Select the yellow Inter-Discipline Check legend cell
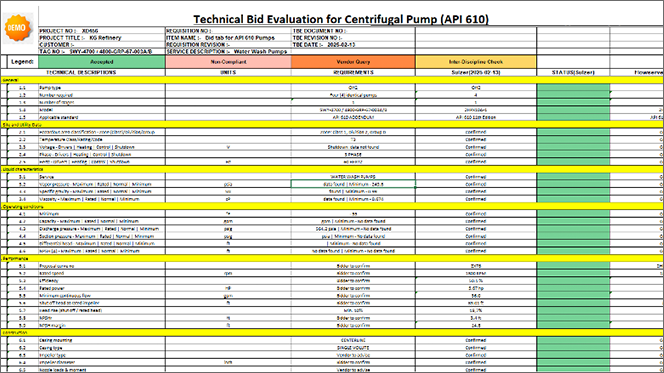The width and height of the screenshot is (664, 373). coord(476,62)
